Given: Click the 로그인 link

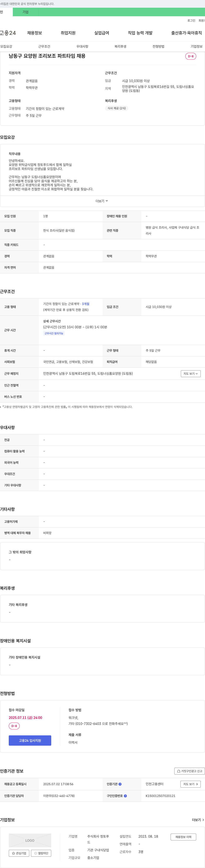Looking at the screenshot, I should pos(191,21).
